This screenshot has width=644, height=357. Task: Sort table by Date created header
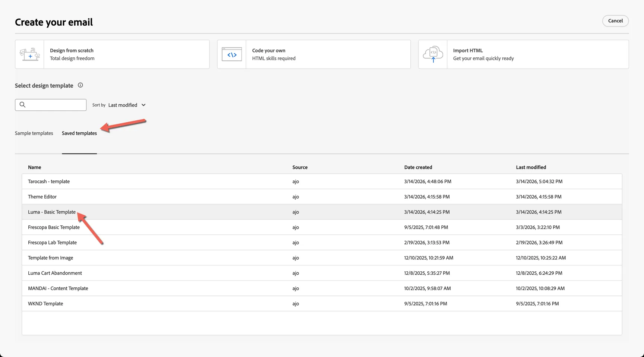click(x=418, y=167)
